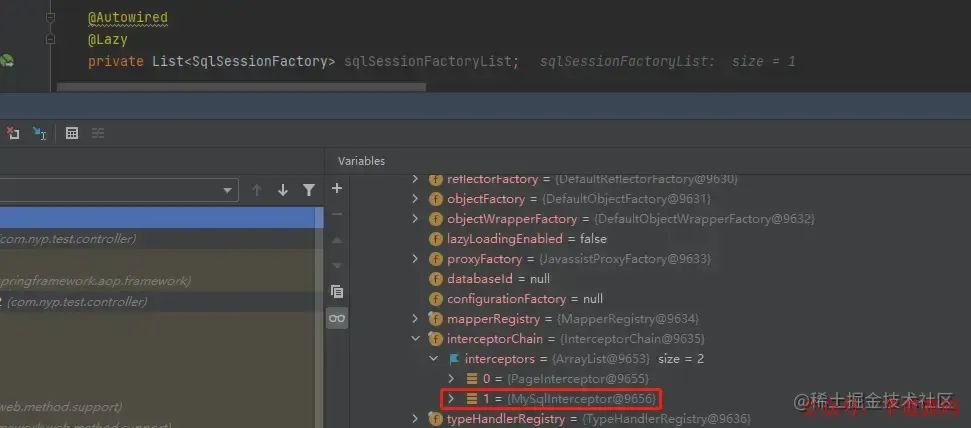Expand the mapperRegistry node

click(x=416, y=318)
